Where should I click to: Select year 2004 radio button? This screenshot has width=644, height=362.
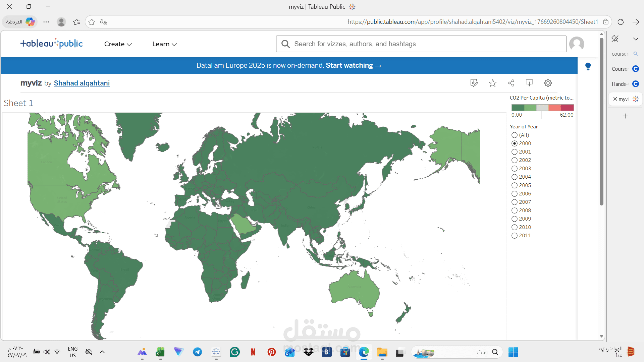coord(515,177)
